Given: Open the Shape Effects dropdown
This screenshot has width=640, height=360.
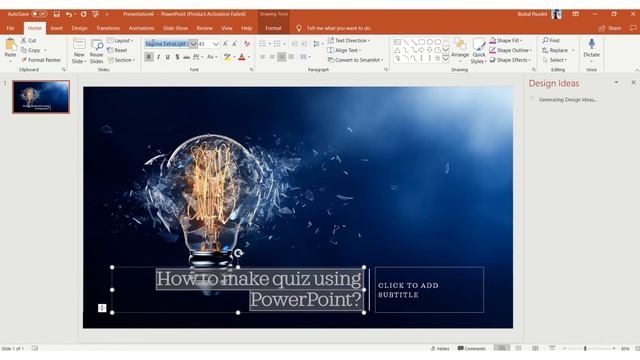Looking at the screenshot, I should coord(510,60).
